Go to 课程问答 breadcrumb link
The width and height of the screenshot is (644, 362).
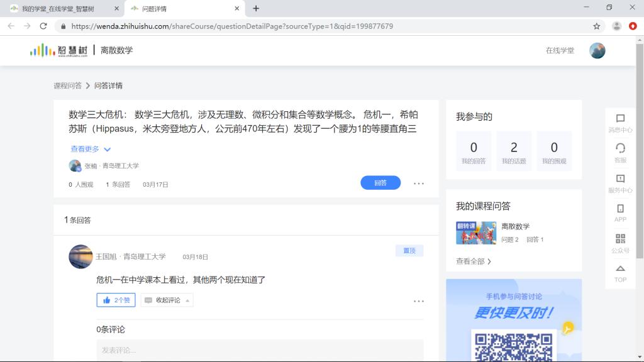click(67, 86)
